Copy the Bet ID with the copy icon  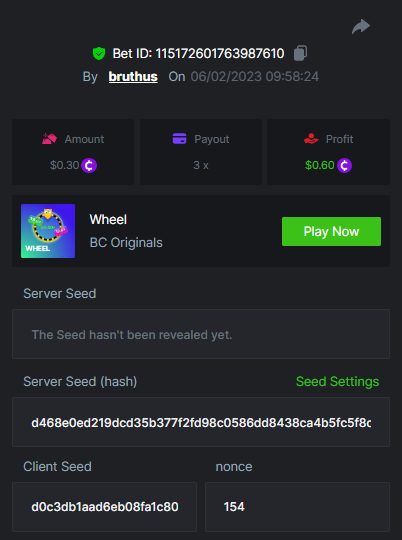pos(300,53)
